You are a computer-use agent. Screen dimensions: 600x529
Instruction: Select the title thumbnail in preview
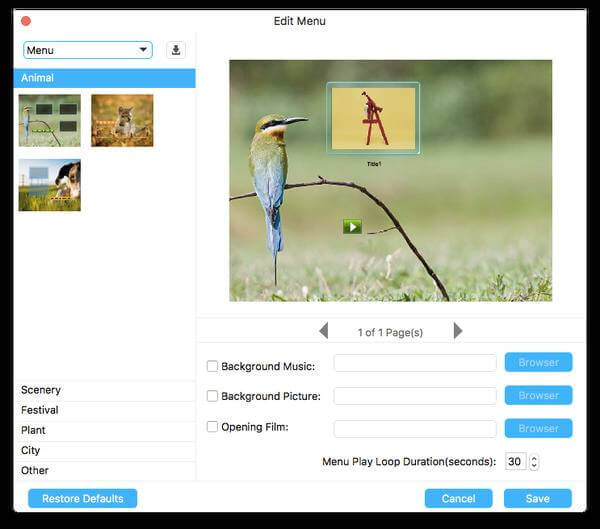tap(373, 118)
